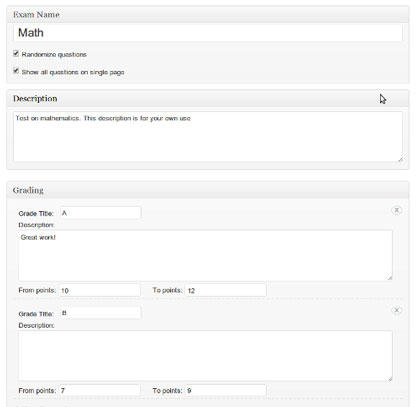This screenshot has height=407, width=420.
Task: Click the To points field showing 9
Action: point(226,390)
